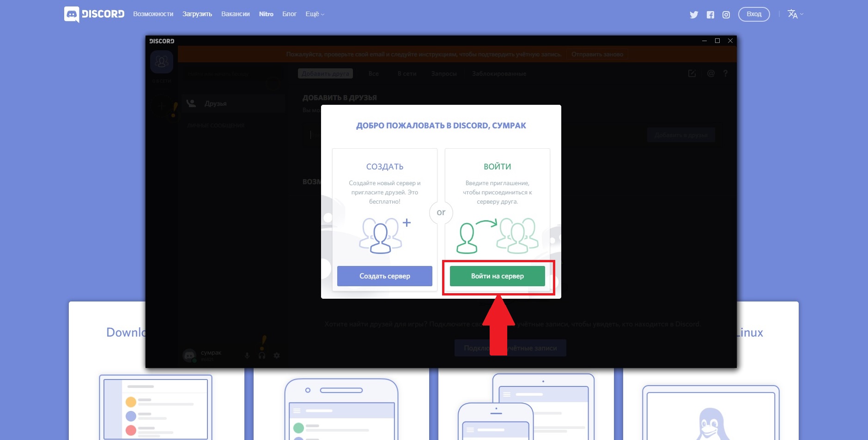The image size is (868, 440).
Task: Open the Facebook icon link
Action: 710,15
